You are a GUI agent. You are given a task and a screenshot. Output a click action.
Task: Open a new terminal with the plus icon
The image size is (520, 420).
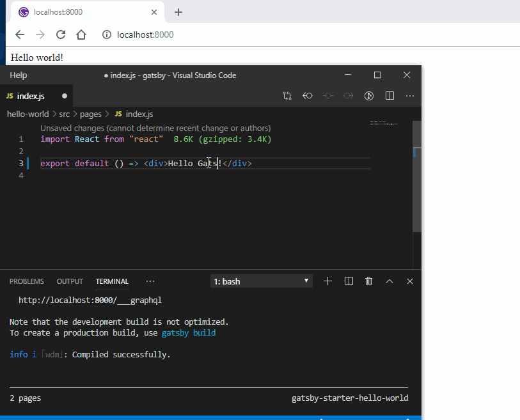pos(327,281)
